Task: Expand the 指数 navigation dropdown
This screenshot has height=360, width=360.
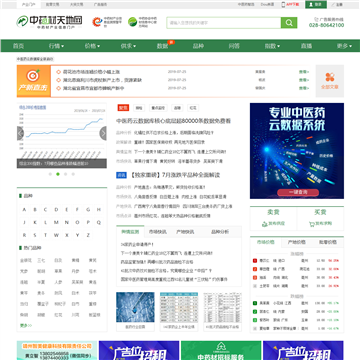Action: coord(272,46)
